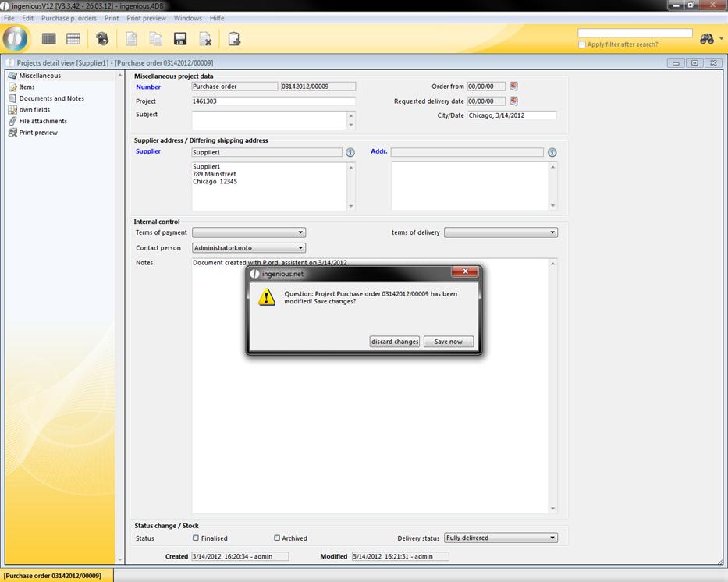Click the Save now button
The height and width of the screenshot is (582, 728).
pos(449,342)
